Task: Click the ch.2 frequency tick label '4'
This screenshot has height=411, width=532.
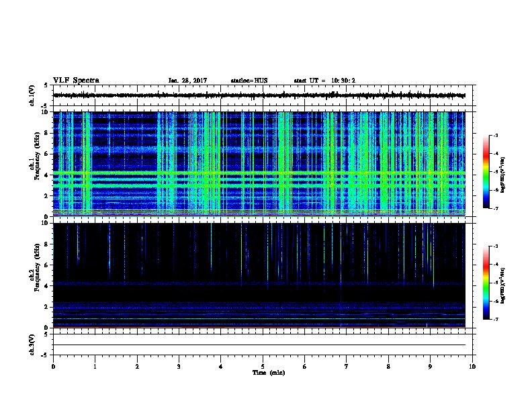Action: [47, 286]
